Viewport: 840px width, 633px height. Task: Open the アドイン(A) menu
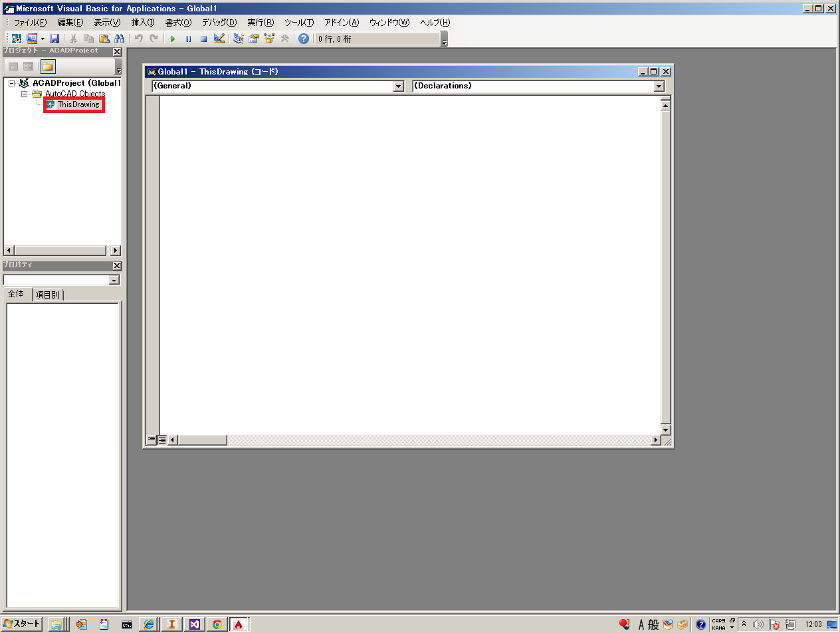coord(342,23)
